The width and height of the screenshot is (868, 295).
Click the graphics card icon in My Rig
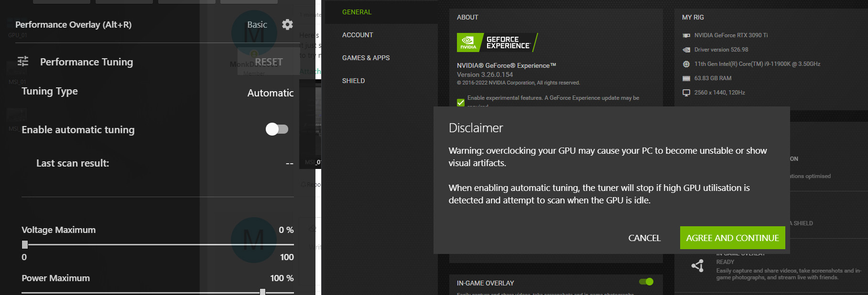(686, 35)
